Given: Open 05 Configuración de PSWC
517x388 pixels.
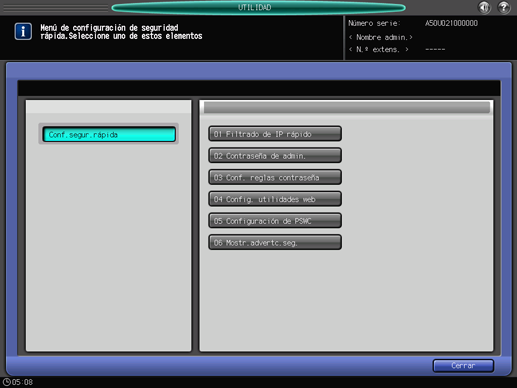Looking at the screenshot, I should tap(275, 221).
